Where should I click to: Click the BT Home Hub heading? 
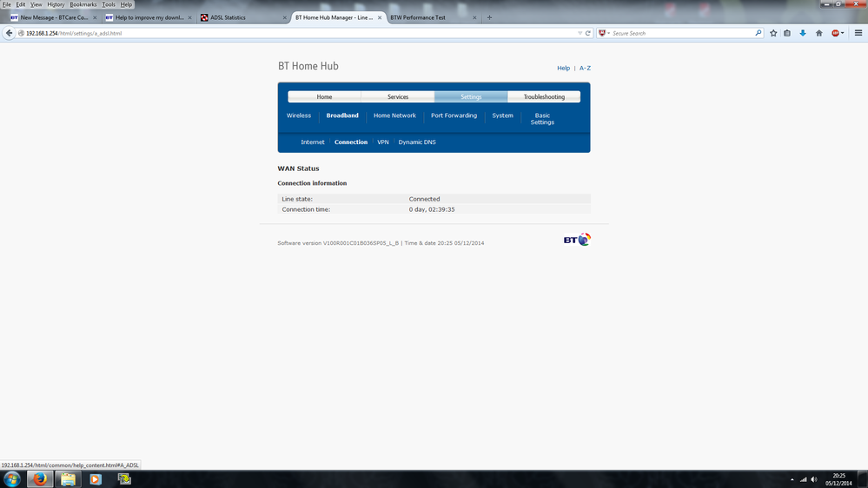[x=308, y=66]
